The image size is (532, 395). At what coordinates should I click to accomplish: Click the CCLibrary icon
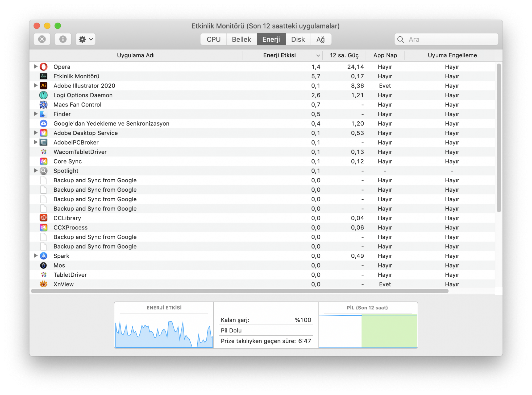(x=44, y=218)
